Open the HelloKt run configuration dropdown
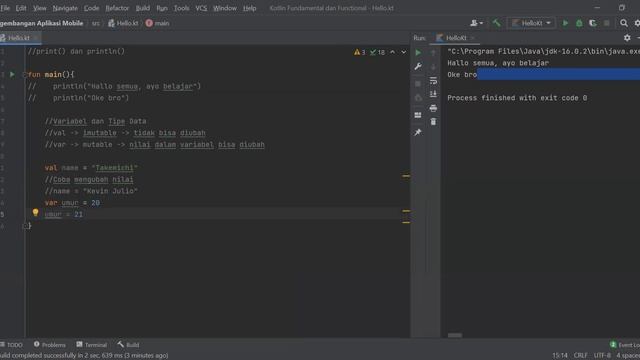 531,23
